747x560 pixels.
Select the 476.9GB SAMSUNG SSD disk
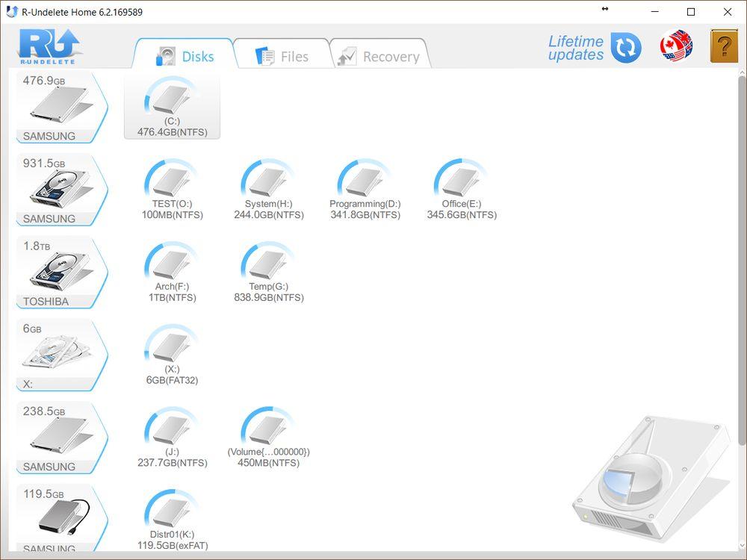click(x=62, y=107)
